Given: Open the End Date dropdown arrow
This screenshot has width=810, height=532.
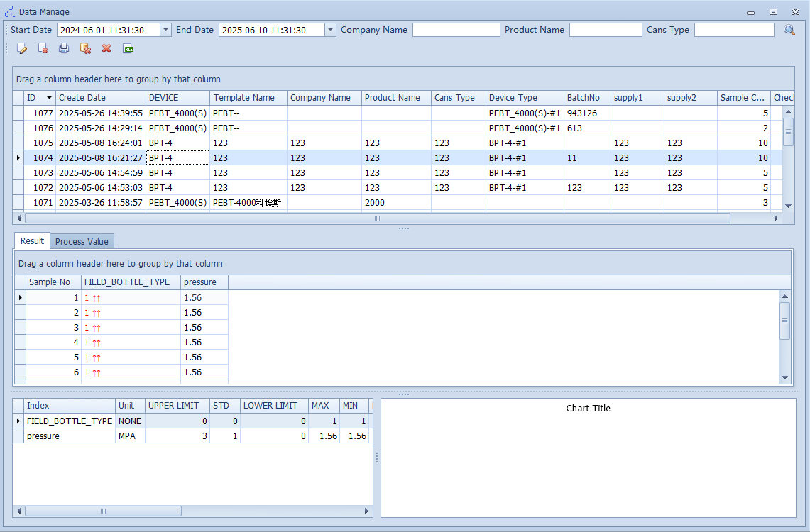Looking at the screenshot, I should [331, 30].
